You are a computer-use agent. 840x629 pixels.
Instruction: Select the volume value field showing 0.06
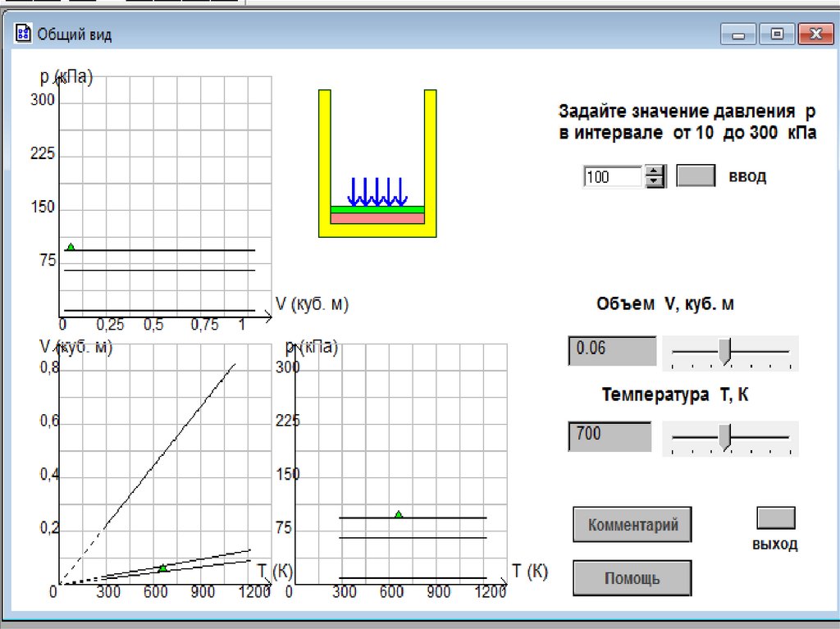612,350
